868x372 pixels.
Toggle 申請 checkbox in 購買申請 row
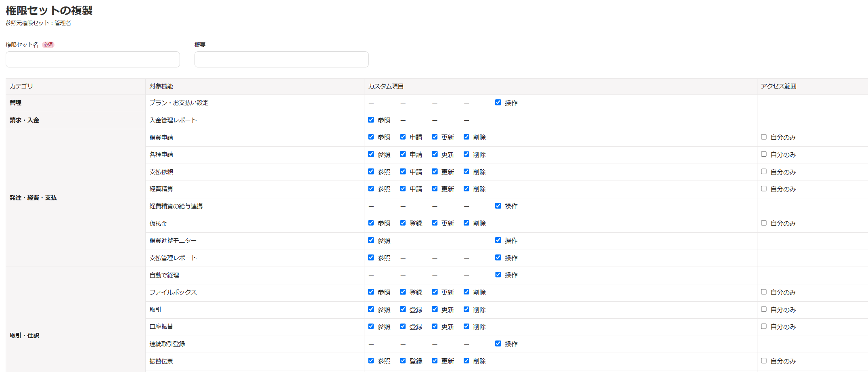[x=403, y=137]
